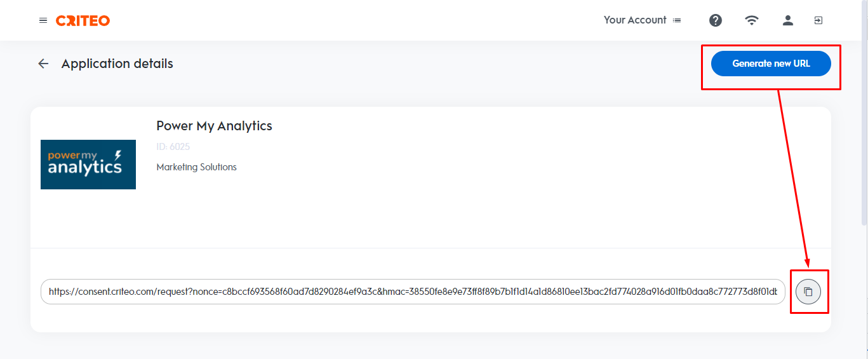Expand the list icon next to Your Account
868x359 pixels.
[677, 20]
